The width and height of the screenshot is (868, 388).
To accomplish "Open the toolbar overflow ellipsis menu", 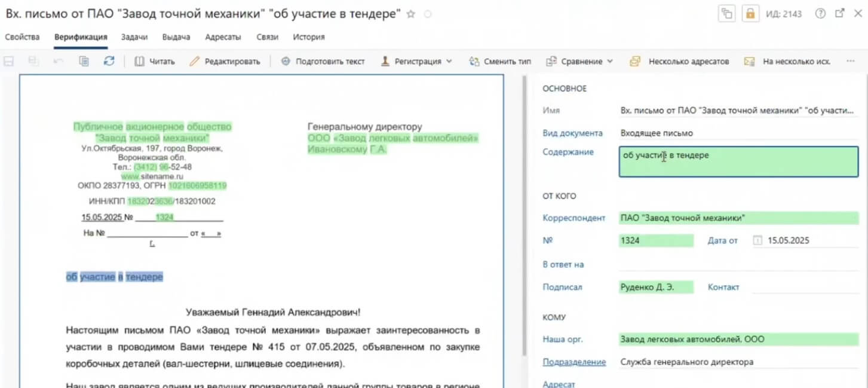I will click(x=851, y=61).
